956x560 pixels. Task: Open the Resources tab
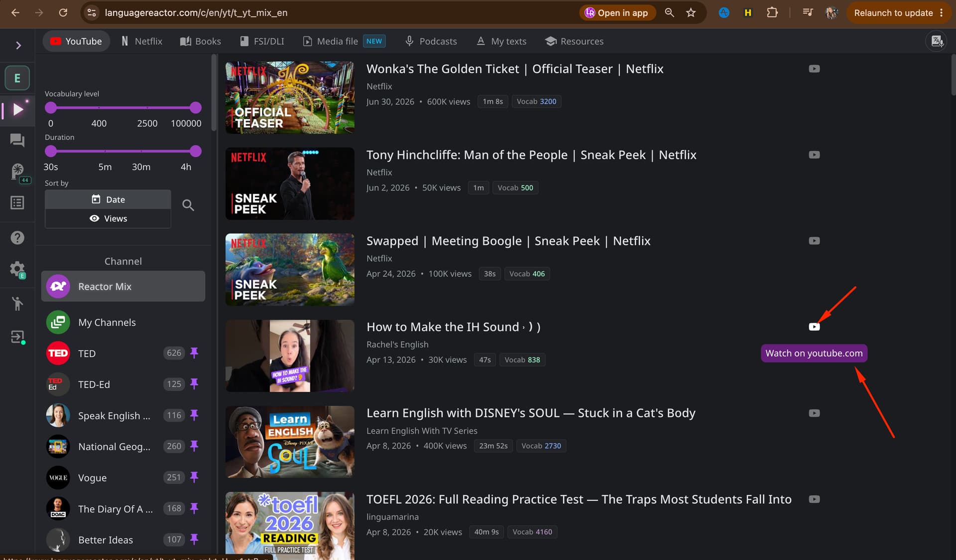(574, 41)
